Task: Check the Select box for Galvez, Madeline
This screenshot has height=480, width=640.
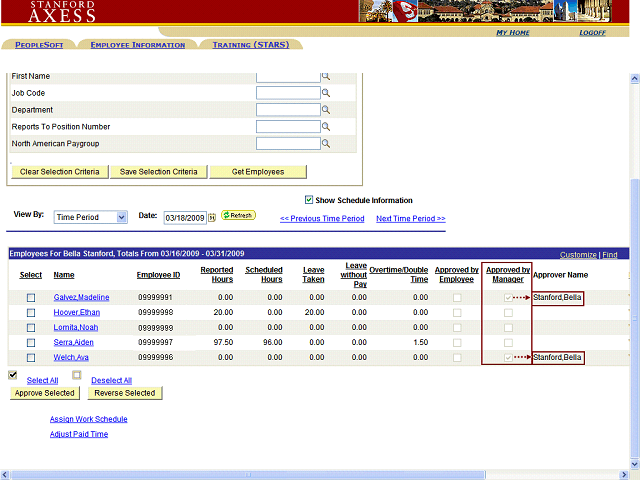Action: [31, 298]
